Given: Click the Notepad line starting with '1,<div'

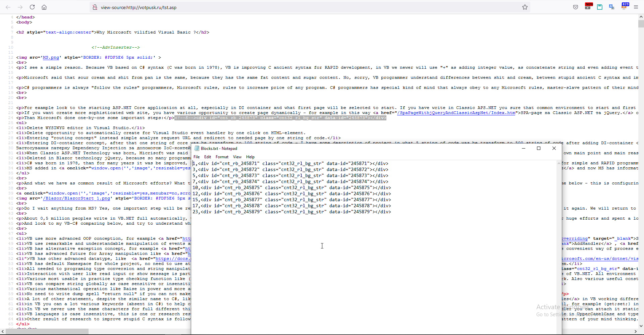Looking at the screenshot, I should 290,164.
